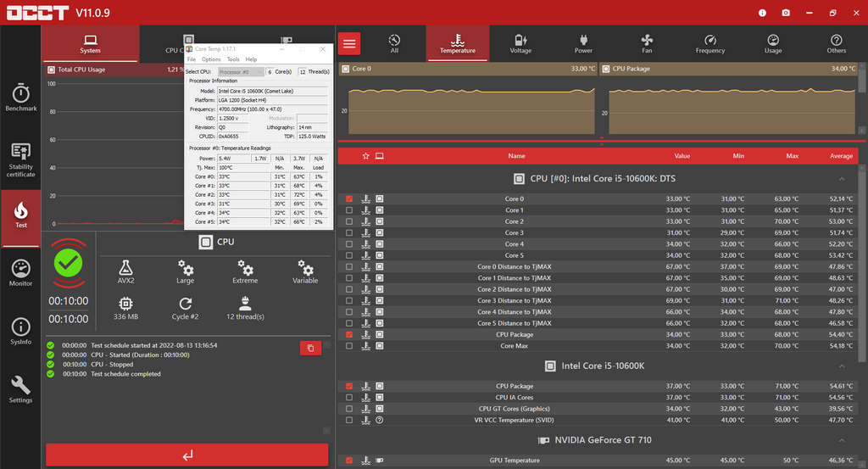This screenshot has width=868, height=469.
Task: Copy the test log with the red button
Action: (x=310, y=348)
